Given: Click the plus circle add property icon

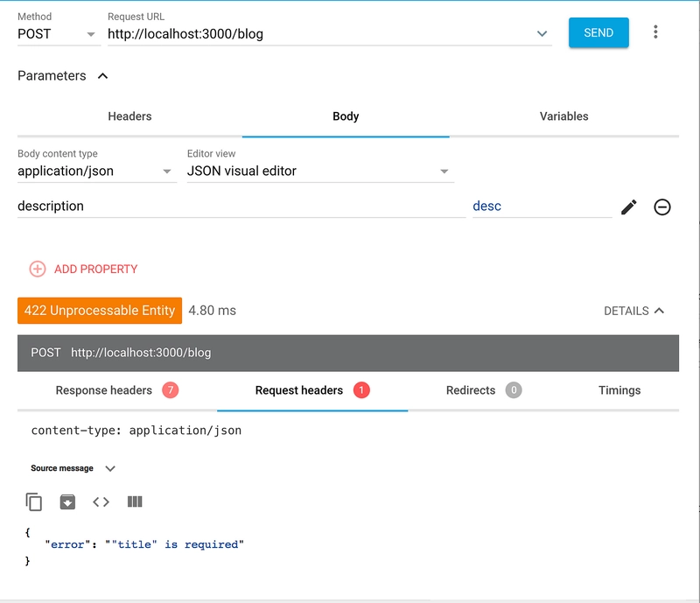Looking at the screenshot, I should click(38, 269).
